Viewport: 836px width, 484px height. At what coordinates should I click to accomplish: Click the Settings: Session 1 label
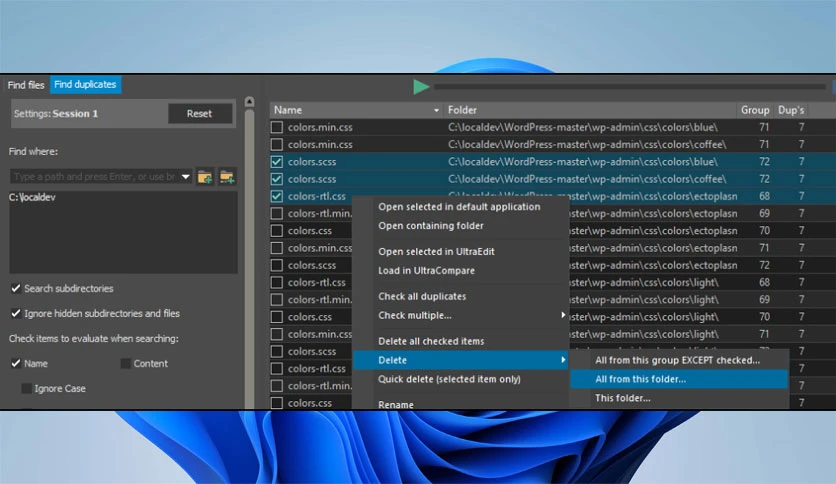56,114
